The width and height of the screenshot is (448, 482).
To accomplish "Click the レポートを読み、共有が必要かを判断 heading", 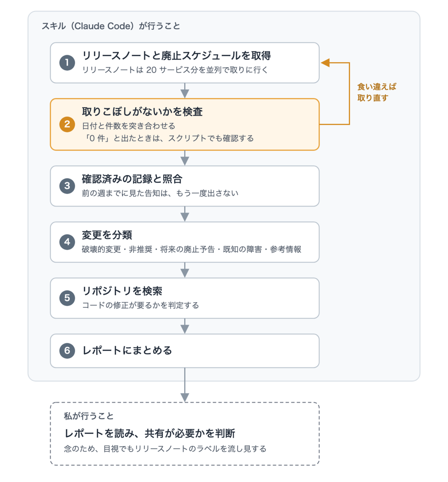I will [x=150, y=433].
